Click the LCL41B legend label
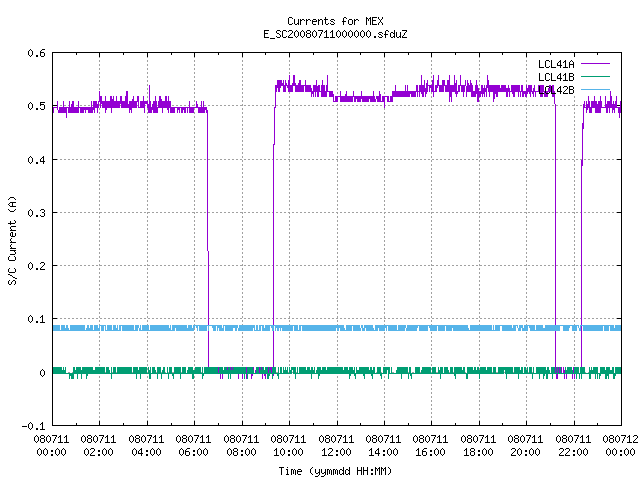The height and width of the screenshot is (480, 640). (x=556, y=77)
